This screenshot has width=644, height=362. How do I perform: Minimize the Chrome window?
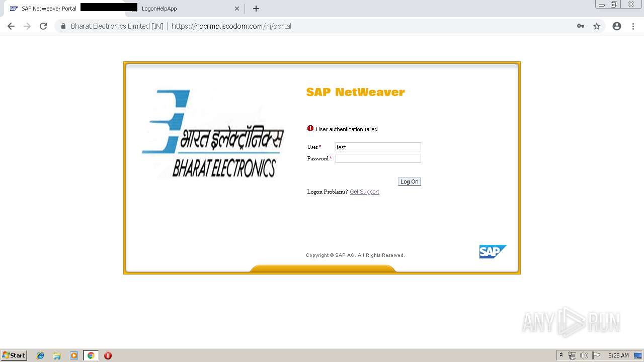tap(602, 5)
